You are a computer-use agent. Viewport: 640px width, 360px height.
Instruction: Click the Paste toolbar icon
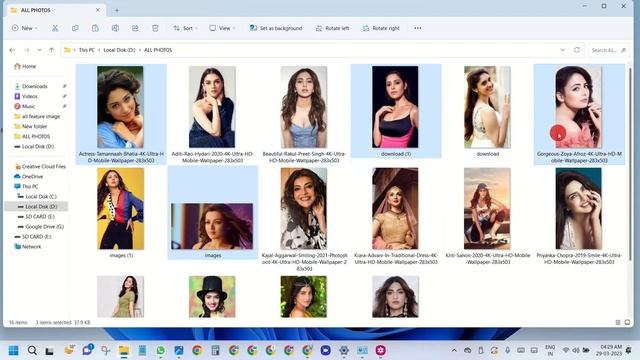[95, 28]
